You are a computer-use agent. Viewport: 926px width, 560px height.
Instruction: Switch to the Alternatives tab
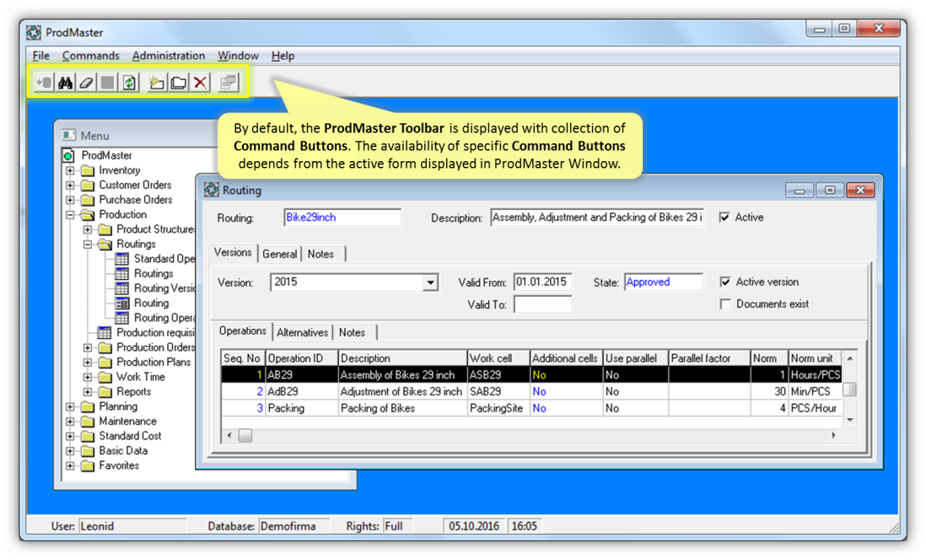(303, 332)
